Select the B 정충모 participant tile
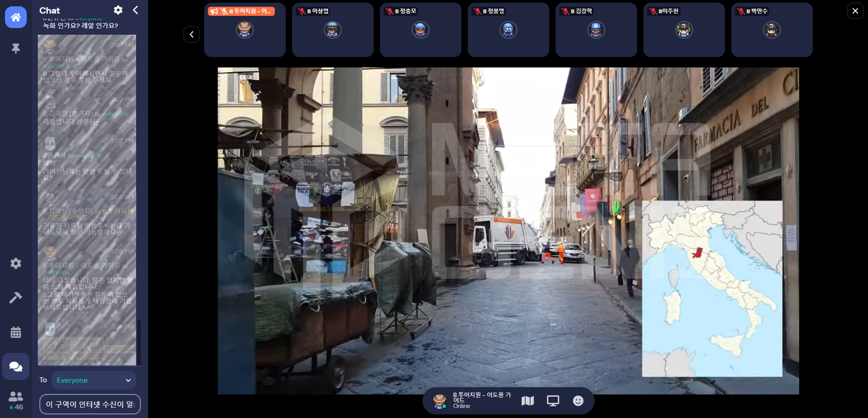Screen dimensions: 868x418 (x=420, y=30)
